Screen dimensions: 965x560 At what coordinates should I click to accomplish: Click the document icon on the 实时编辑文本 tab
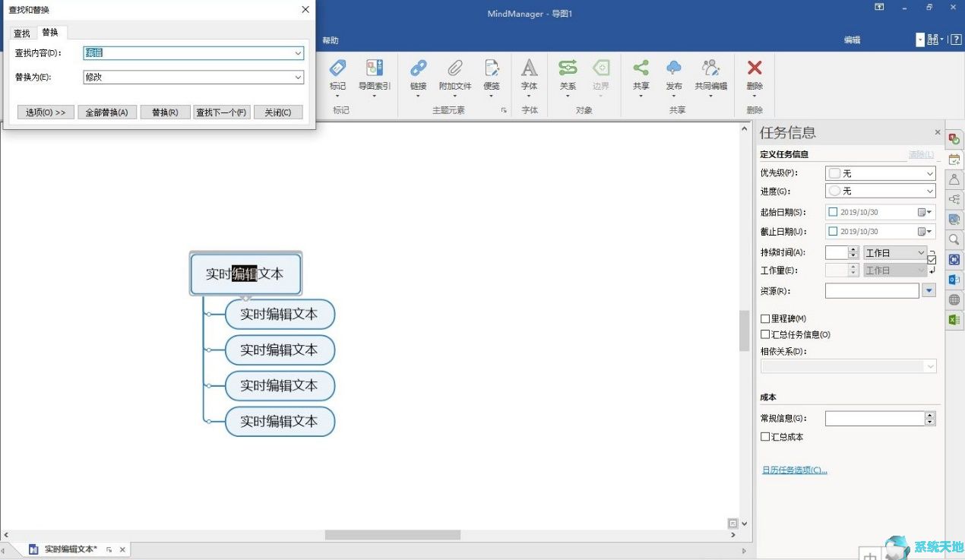tap(33, 549)
